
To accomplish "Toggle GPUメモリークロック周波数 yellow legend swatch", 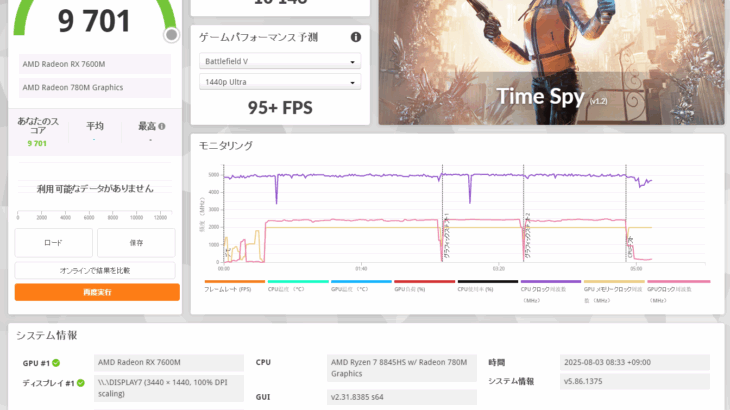I will pyautogui.click(x=614, y=282).
